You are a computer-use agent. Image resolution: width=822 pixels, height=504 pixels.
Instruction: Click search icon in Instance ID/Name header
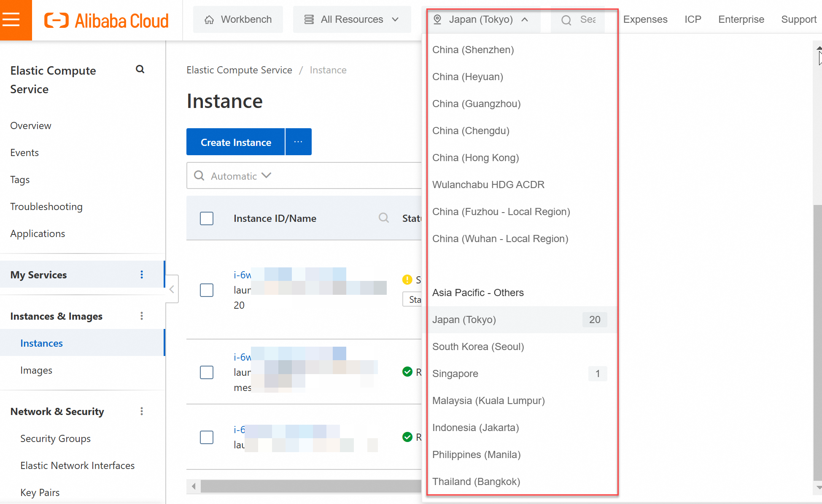point(383,218)
